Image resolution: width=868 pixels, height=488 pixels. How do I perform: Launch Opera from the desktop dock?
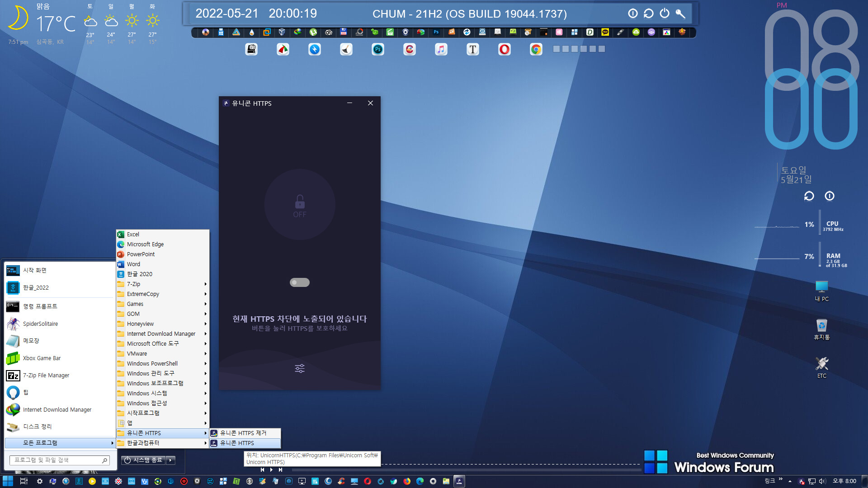pyautogui.click(x=505, y=49)
